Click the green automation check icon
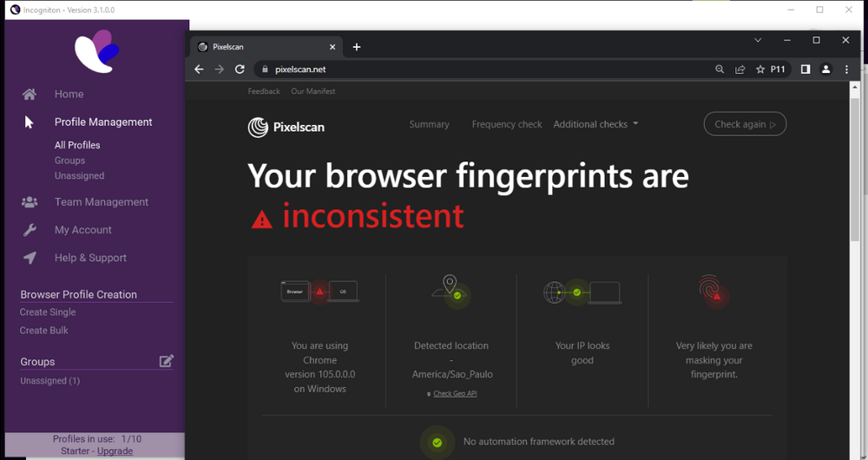The width and height of the screenshot is (868, 460). pos(437,443)
